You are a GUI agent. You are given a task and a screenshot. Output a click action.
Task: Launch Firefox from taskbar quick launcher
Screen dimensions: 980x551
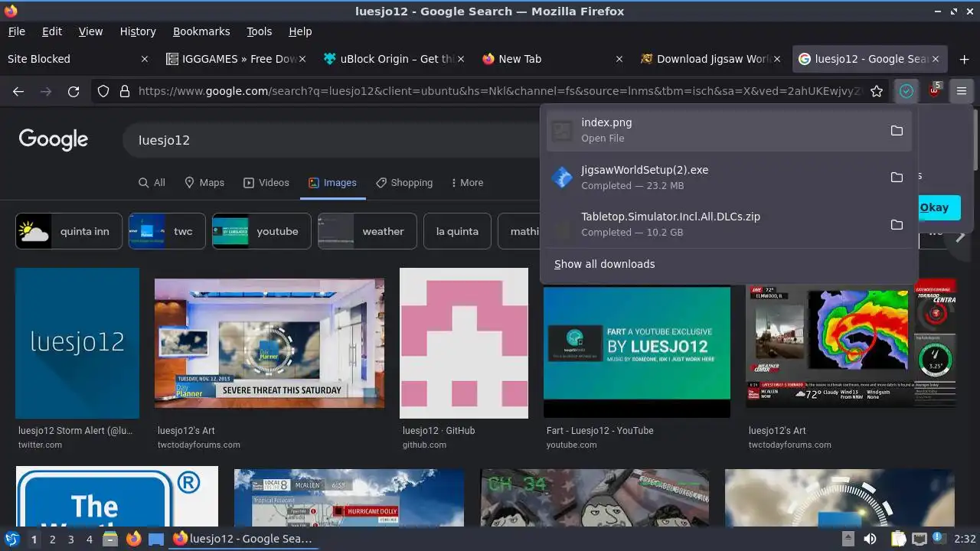(x=134, y=539)
